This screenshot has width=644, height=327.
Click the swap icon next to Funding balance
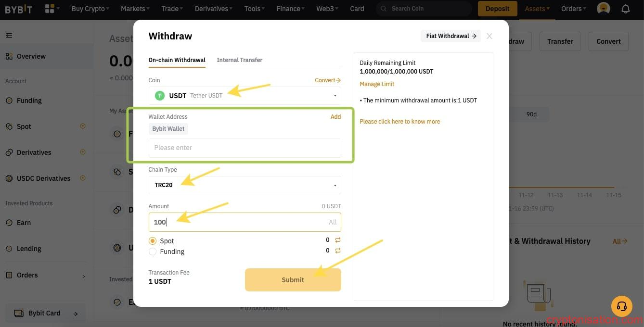(338, 251)
